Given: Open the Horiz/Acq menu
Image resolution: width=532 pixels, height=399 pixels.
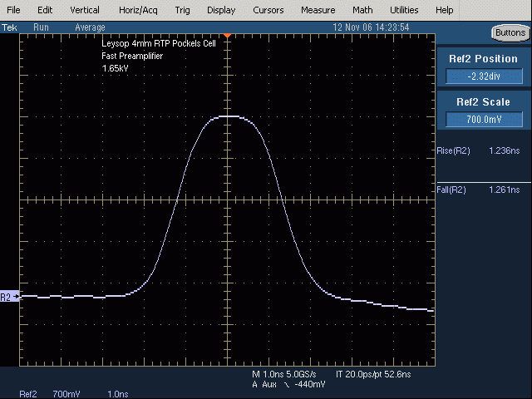Looking at the screenshot, I should click(x=138, y=11).
